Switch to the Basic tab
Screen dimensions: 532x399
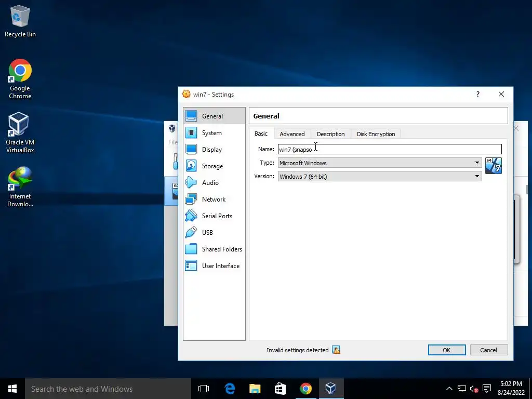[x=261, y=134]
